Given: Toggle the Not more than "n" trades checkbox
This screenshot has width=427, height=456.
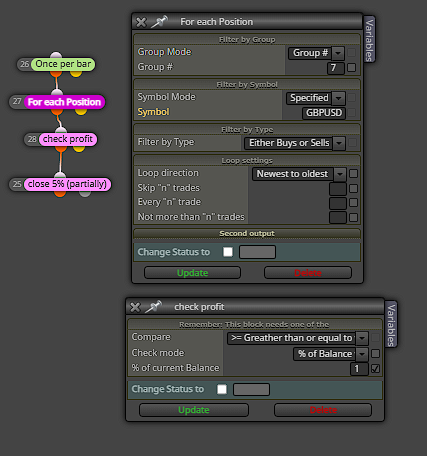Looking at the screenshot, I should (353, 218).
